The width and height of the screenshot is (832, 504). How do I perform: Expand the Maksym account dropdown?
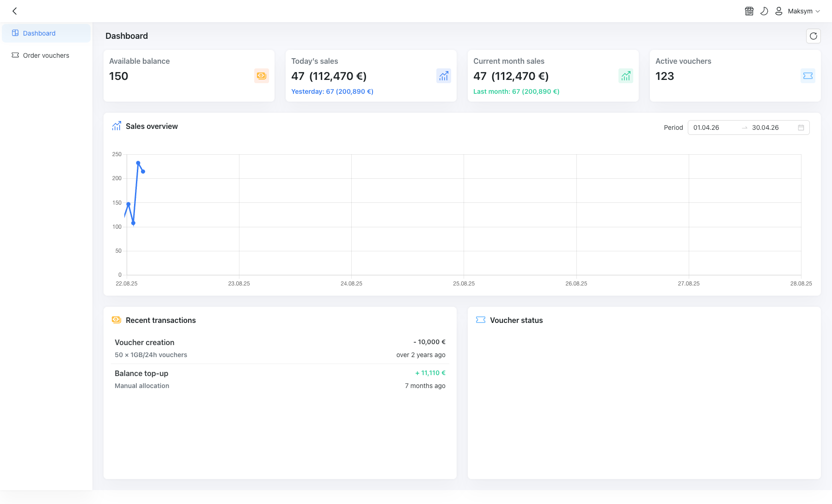tap(804, 11)
